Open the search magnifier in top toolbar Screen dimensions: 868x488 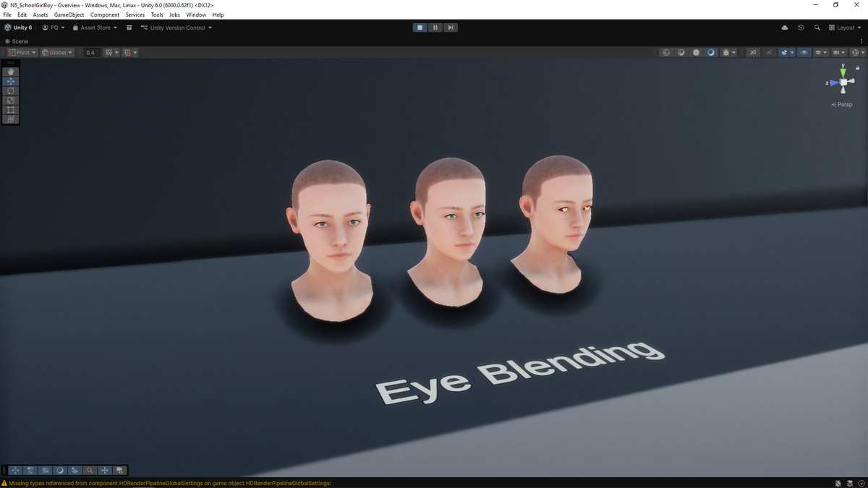817,27
